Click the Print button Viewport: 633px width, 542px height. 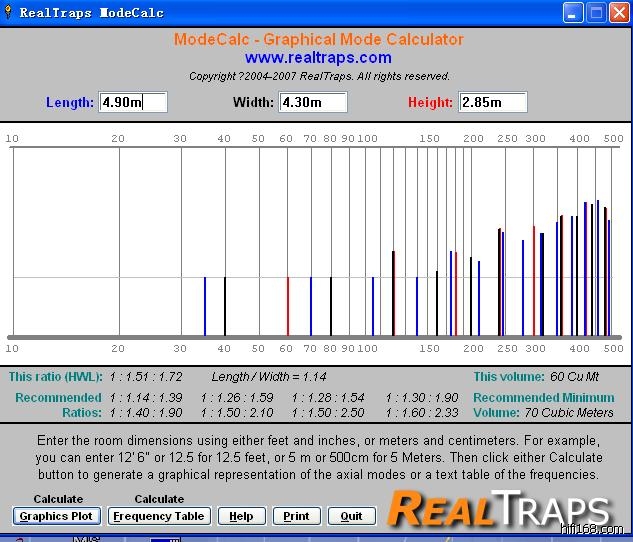pos(296,516)
